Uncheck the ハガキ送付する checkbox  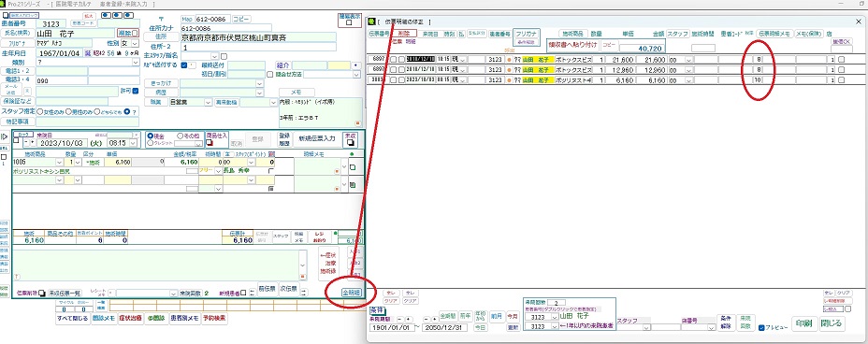click(184, 64)
